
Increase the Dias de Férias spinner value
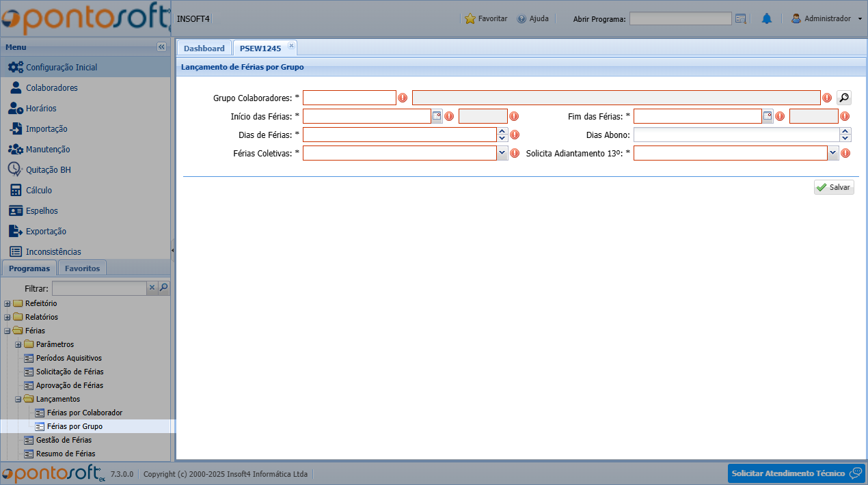coord(502,131)
